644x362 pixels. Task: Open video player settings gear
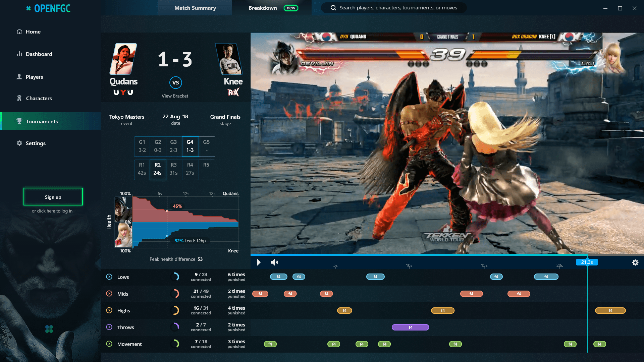(x=635, y=262)
